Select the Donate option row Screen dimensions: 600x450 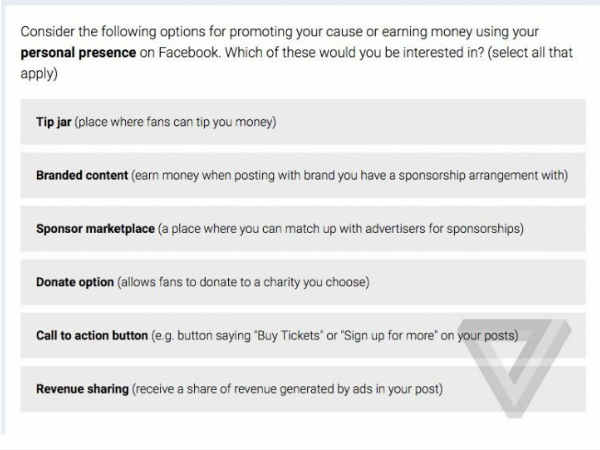coord(303,282)
